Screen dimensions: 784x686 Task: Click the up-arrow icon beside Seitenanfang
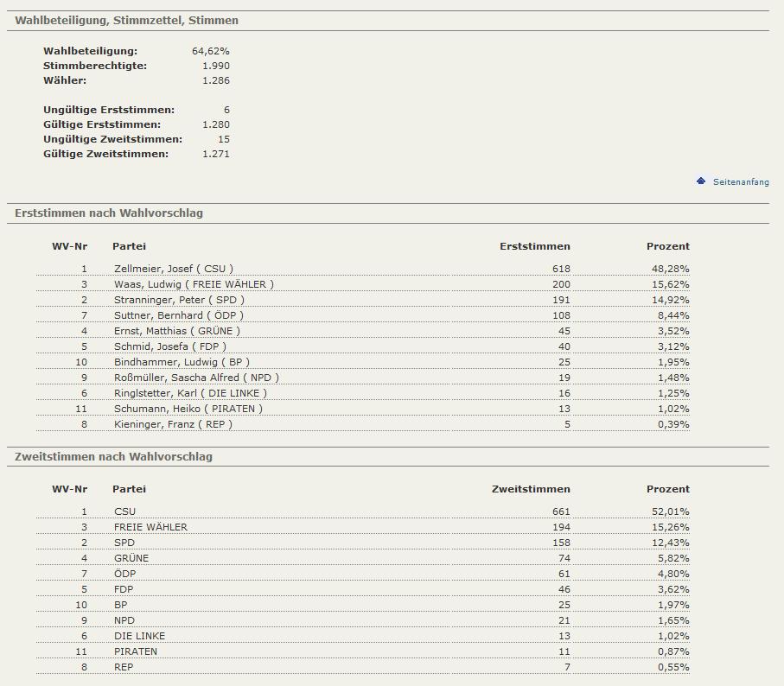(x=701, y=181)
